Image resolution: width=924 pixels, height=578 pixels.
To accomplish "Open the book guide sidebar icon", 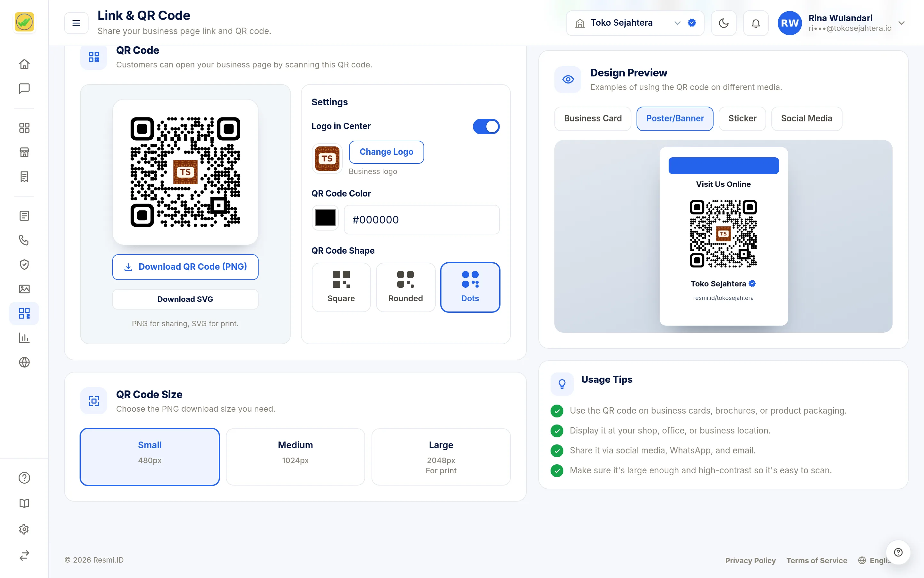I will 24,504.
